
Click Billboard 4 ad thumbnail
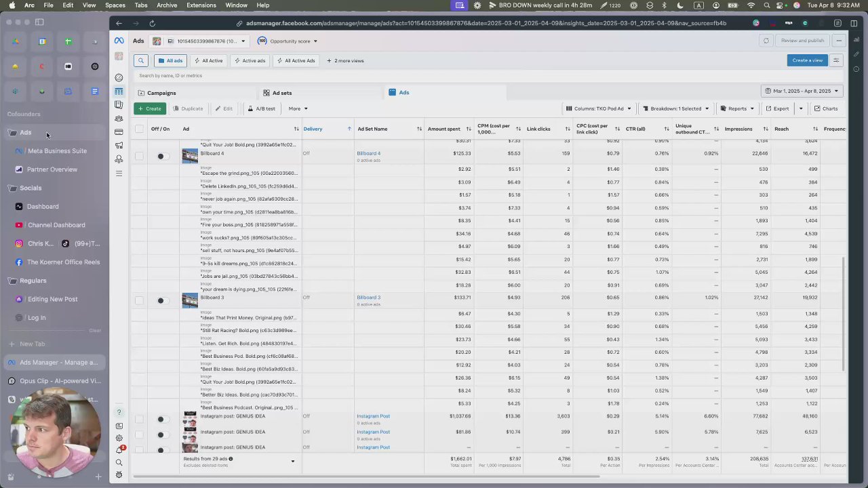click(x=190, y=156)
